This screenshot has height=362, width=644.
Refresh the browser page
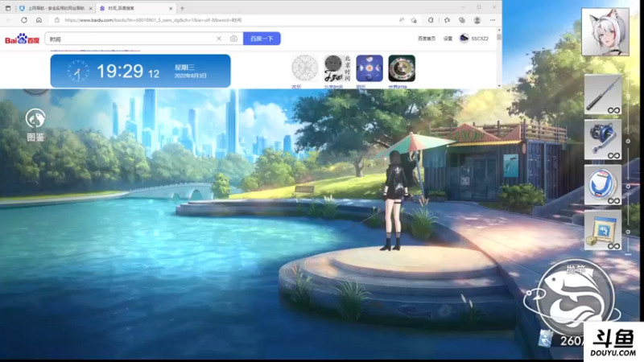[24, 20]
